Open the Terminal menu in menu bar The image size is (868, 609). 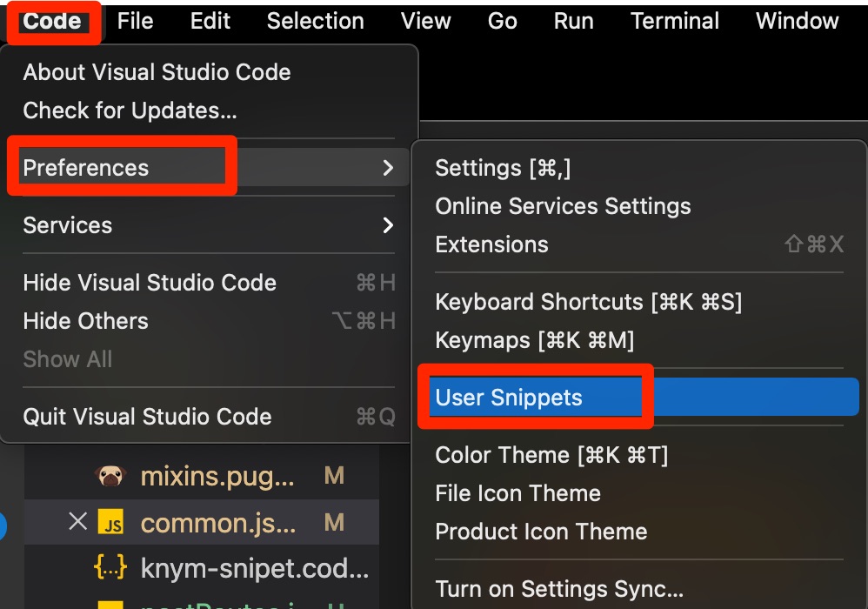(x=675, y=21)
